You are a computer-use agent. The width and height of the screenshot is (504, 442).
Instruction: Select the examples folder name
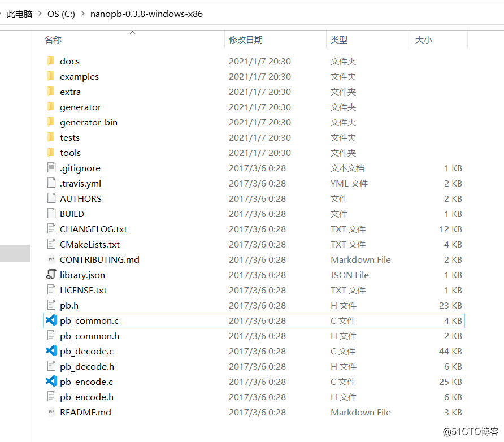click(80, 76)
